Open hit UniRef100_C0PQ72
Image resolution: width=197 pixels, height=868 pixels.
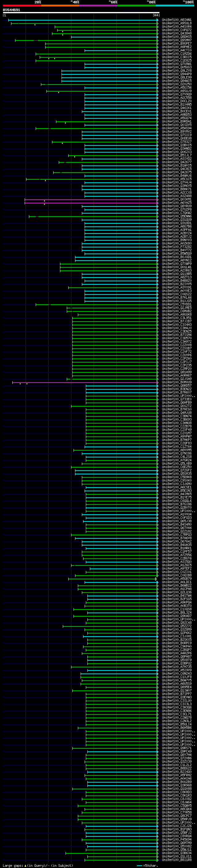[176, 30]
